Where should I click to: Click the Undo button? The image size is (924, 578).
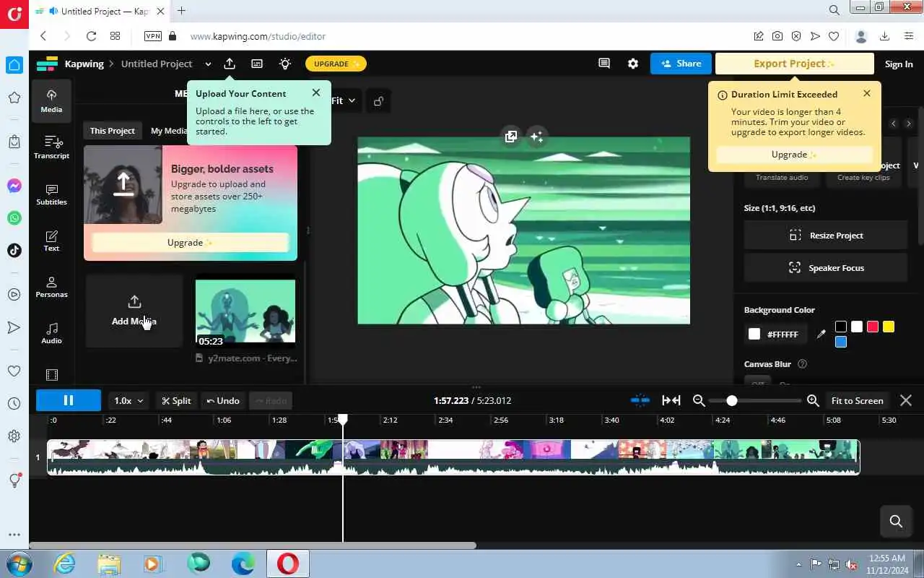click(223, 400)
